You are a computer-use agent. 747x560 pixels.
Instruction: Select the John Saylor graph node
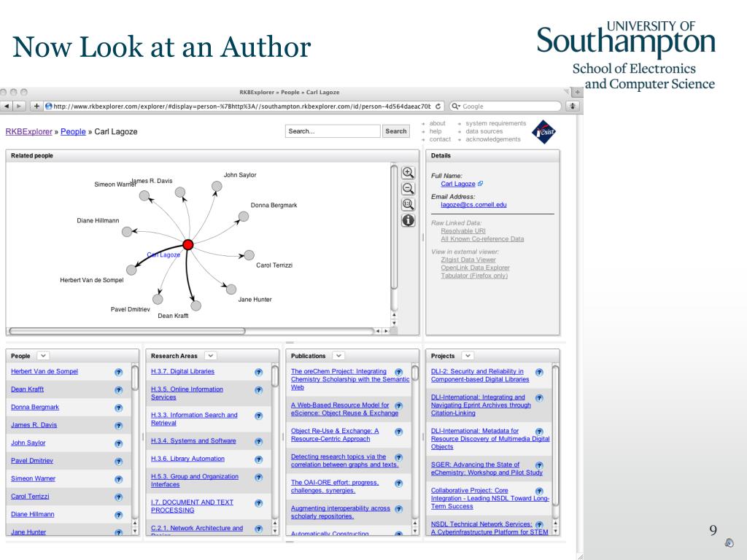pos(217,186)
